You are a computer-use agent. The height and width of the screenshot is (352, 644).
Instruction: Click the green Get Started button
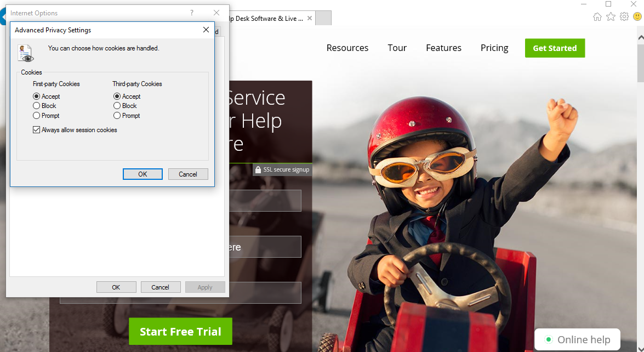click(555, 48)
